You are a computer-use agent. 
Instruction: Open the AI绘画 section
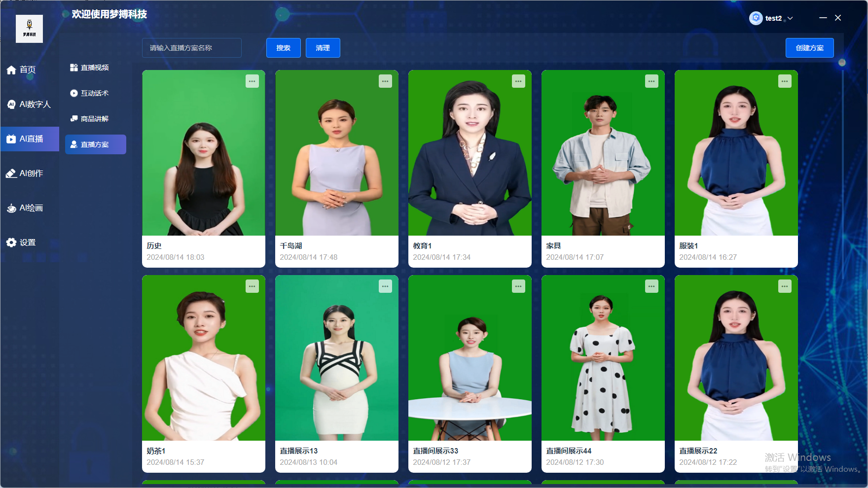(x=25, y=208)
